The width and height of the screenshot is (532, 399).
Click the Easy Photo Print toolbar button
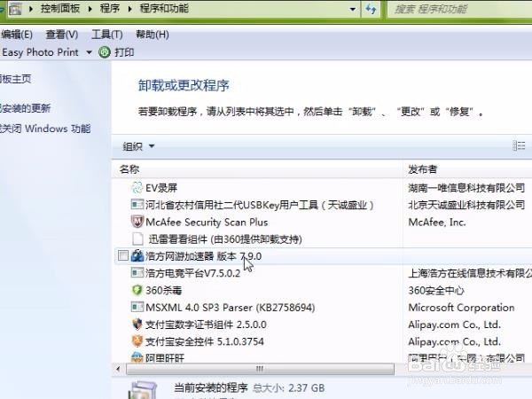click(40, 52)
